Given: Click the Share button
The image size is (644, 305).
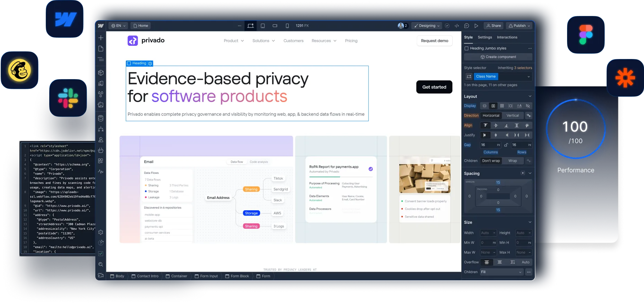Looking at the screenshot, I should (494, 26).
